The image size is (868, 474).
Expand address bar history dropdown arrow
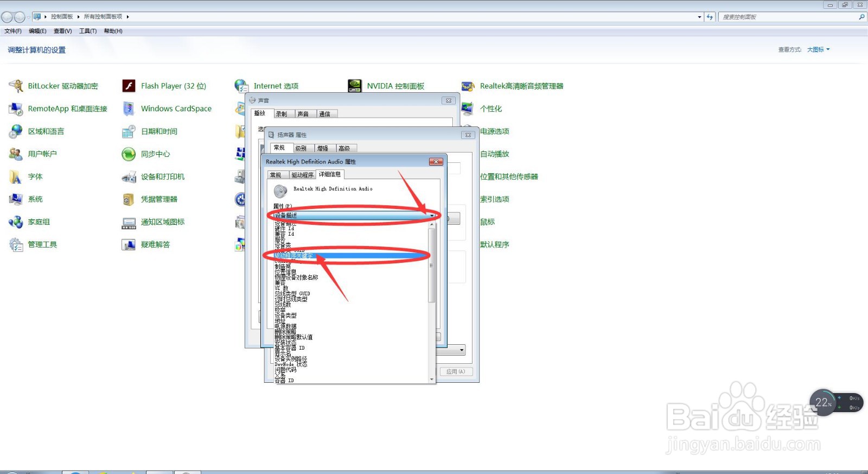coord(699,17)
